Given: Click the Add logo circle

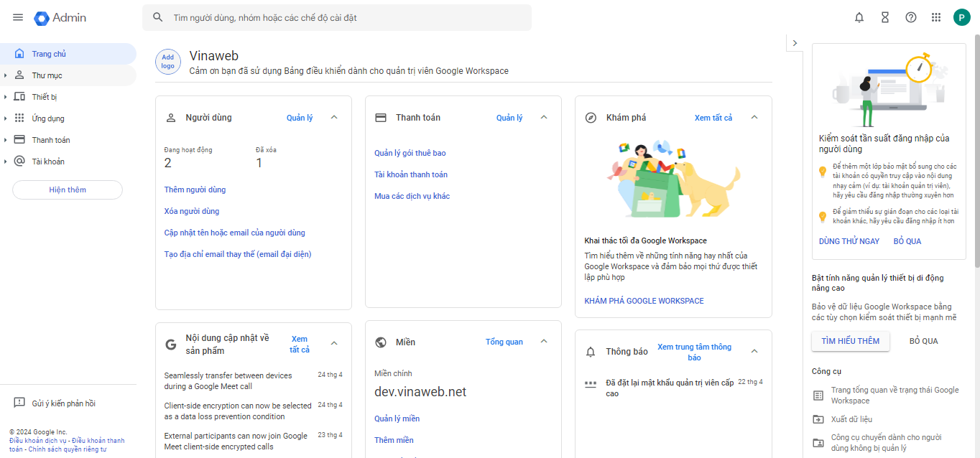Looking at the screenshot, I should [x=168, y=62].
